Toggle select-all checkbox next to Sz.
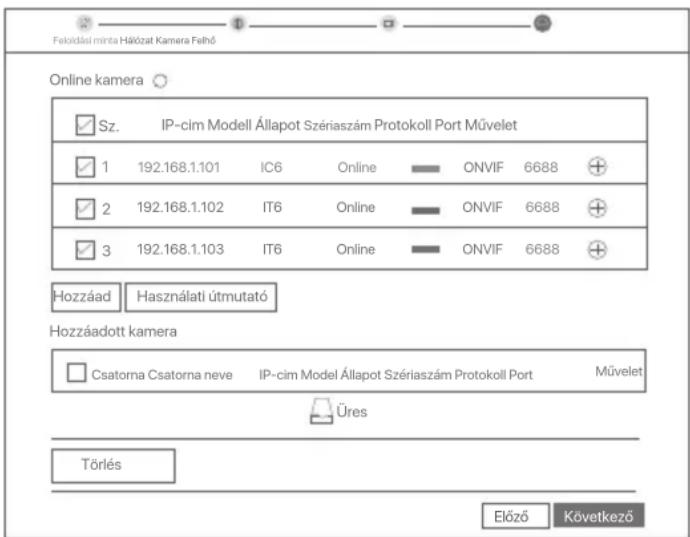Screen dimensions: 690x537 tap(85, 125)
